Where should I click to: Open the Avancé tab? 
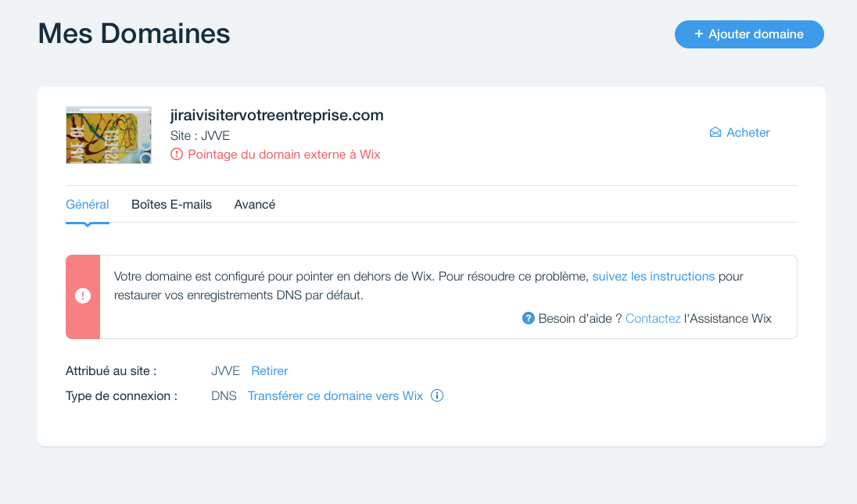tap(255, 204)
